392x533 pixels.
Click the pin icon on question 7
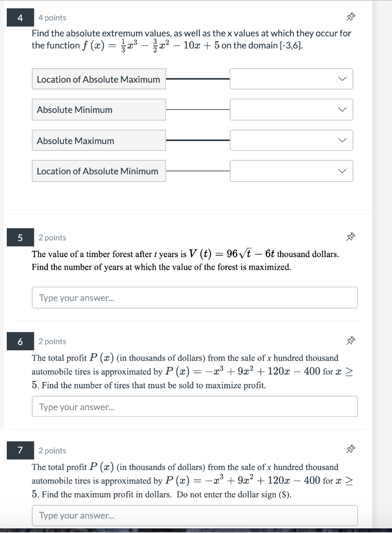(x=350, y=449)
